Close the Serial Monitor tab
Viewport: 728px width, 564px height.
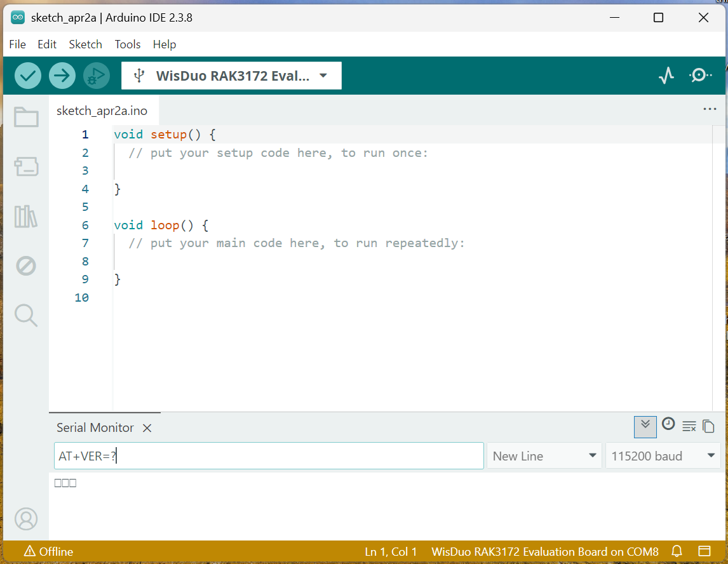pos(147,428)
